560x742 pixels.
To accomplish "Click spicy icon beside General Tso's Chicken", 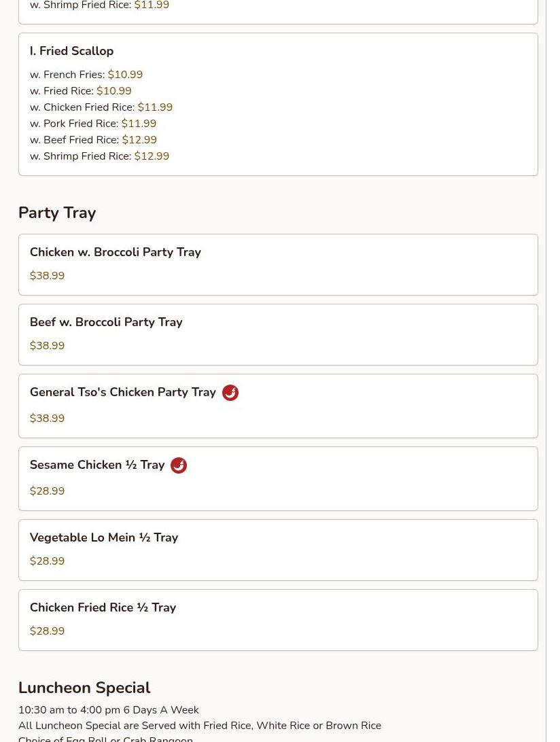I will tap(230, 393).
